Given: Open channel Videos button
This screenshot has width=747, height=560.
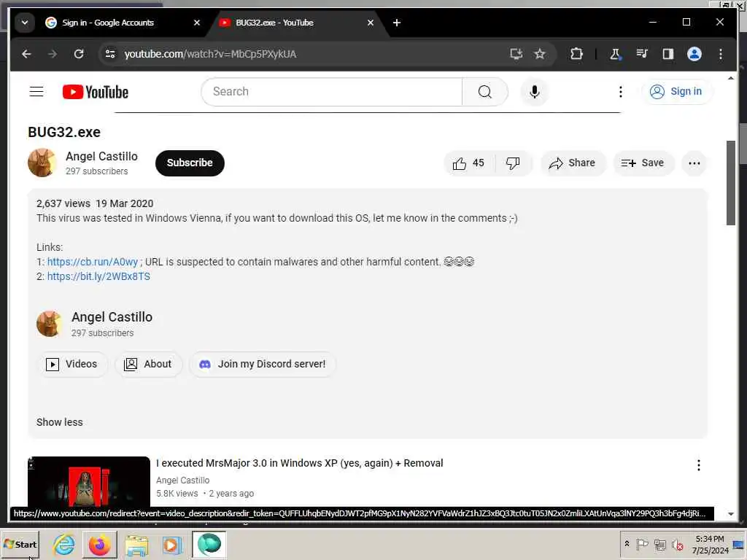Looking at the screenshot, I should coord(72,365).
